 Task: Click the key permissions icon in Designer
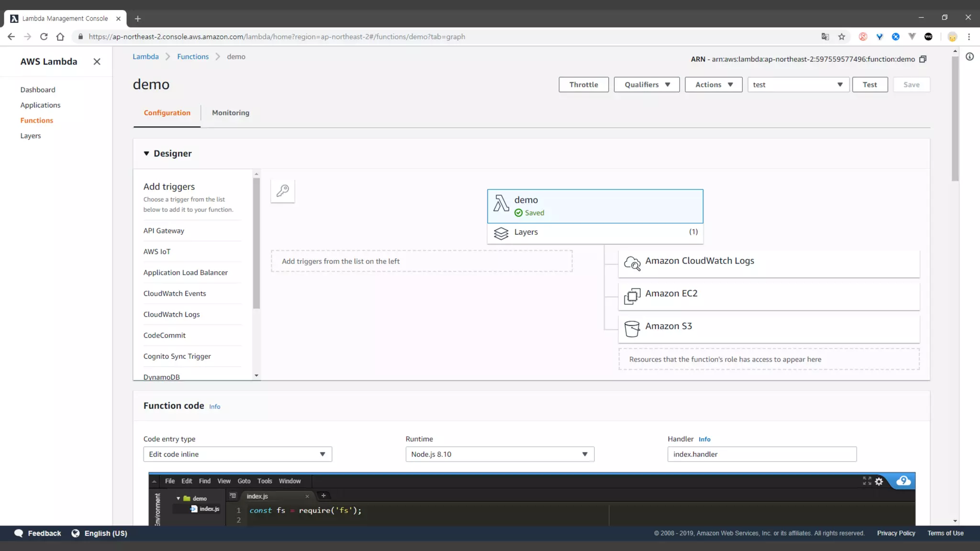[x=282, y=191]
